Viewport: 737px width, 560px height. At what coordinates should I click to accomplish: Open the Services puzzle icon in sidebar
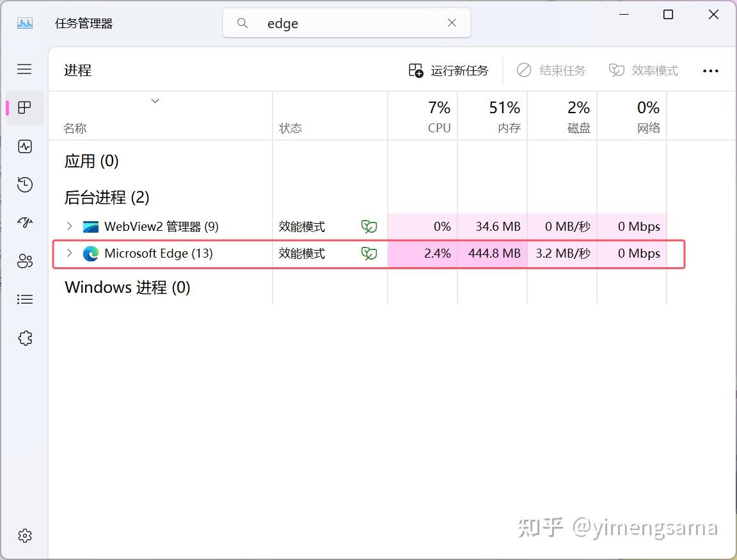click(25, 338)
